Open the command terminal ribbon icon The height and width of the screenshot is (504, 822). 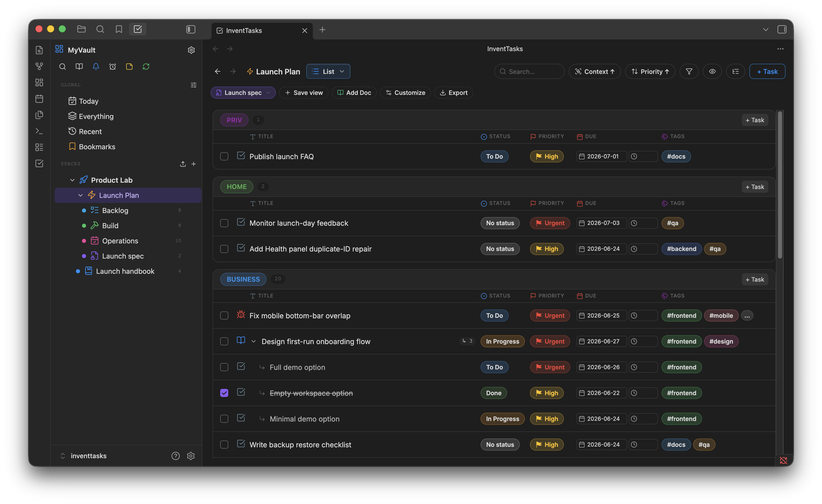point(39,131)
